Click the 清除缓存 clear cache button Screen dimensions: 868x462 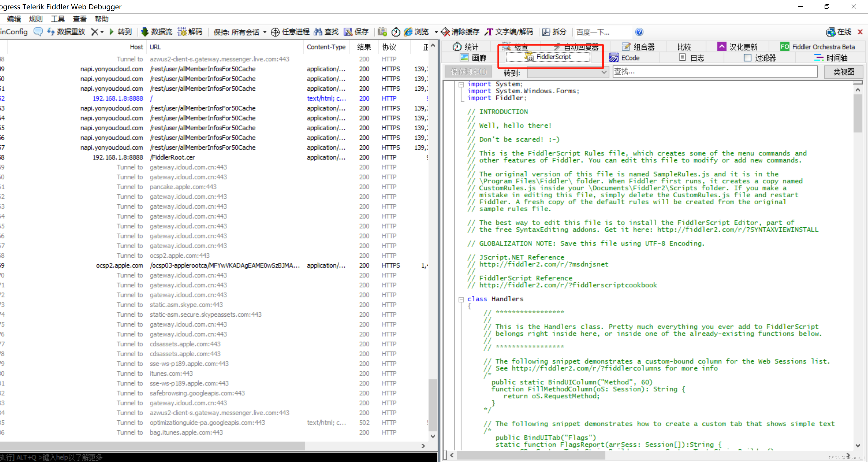click(x=460, y=32)
